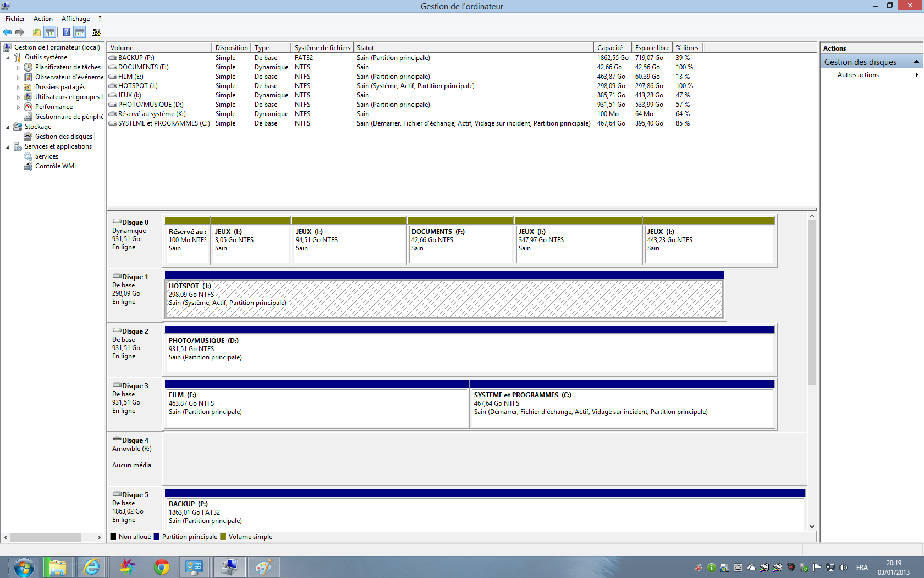Viewport: 924px width, 578px height.
Task: Expand the Dossiers partagés tree node
Action: point(18,88)
